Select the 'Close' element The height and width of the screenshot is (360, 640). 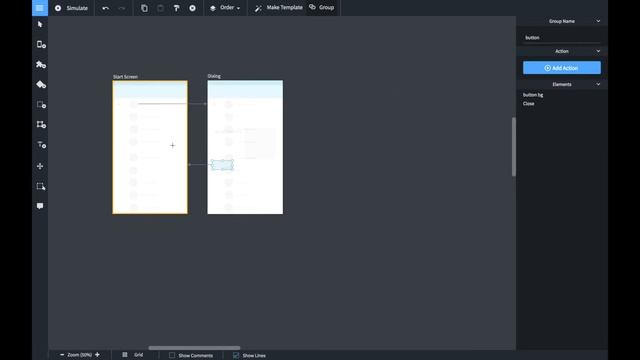point(529,104)
